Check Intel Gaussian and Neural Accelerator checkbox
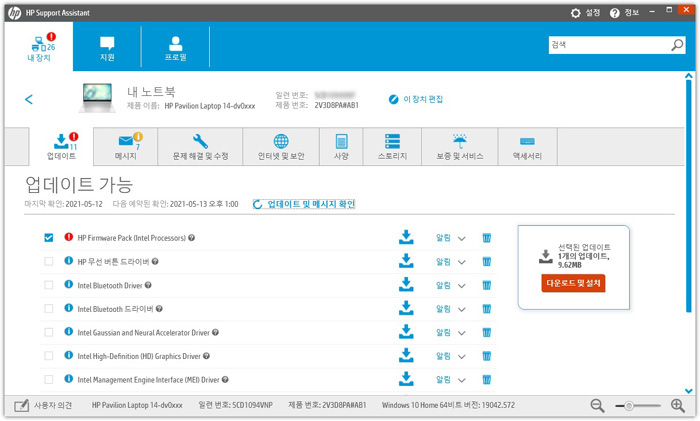 point(49,333)
